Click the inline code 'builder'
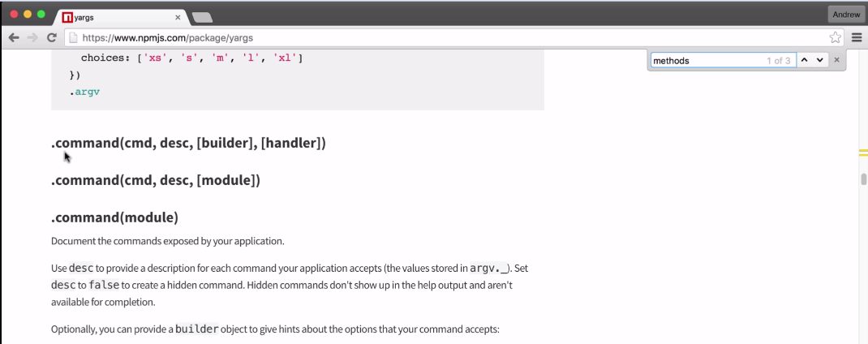The height and width of the screenshot is (344, 868). [197, 329]
